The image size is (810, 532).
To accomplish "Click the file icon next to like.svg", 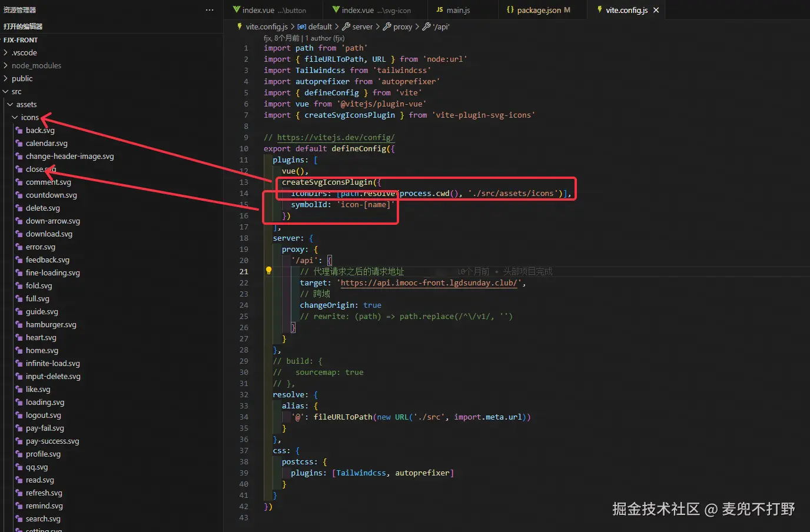I will coord(19,389).
